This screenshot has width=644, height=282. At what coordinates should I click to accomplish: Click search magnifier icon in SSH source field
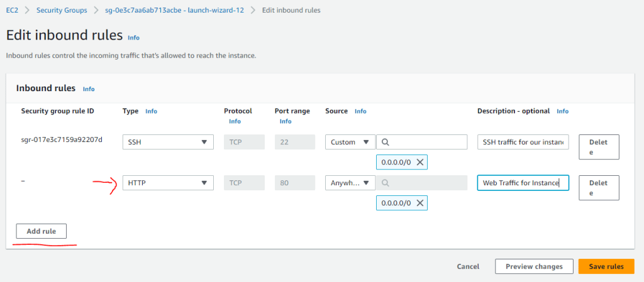386,142
